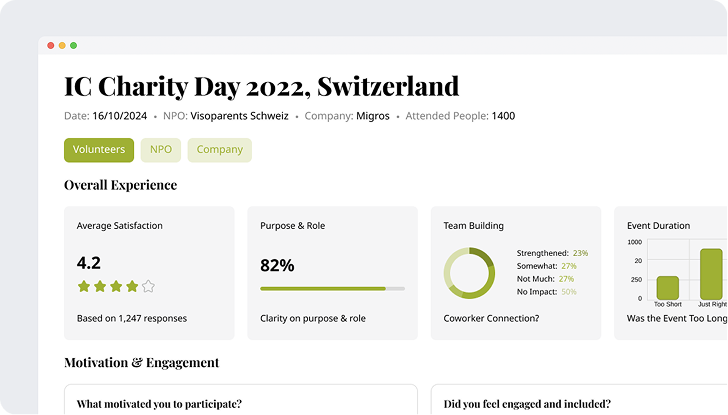Open the Company tab
This screenshot has width=728, height=415.
tap(219, 150)
